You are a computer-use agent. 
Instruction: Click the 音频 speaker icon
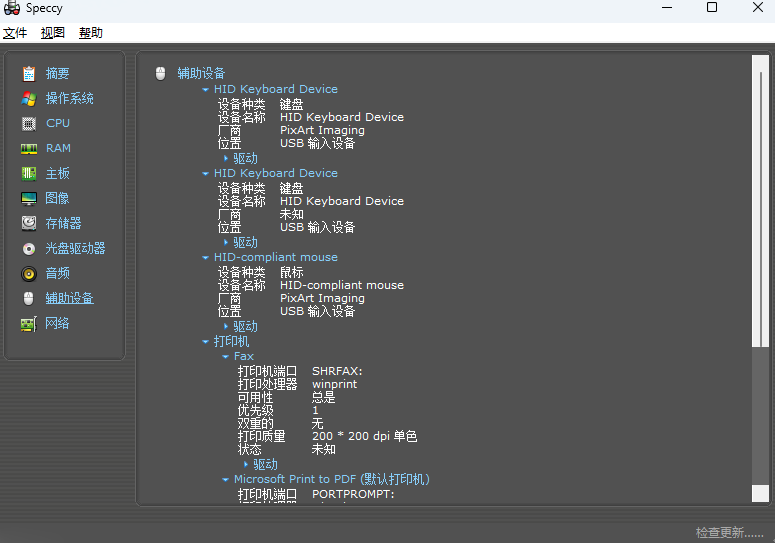[x=29, y=273]
